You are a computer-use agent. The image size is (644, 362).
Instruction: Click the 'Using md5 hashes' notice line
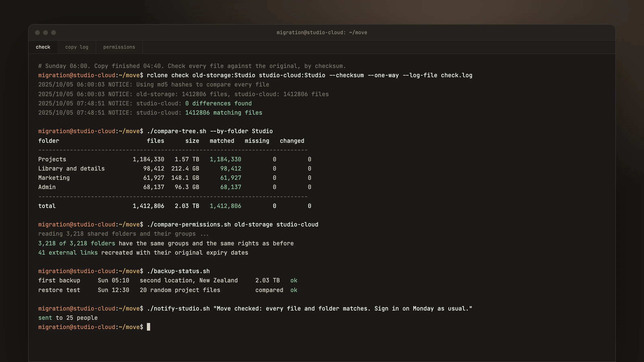tap(154, 84)
